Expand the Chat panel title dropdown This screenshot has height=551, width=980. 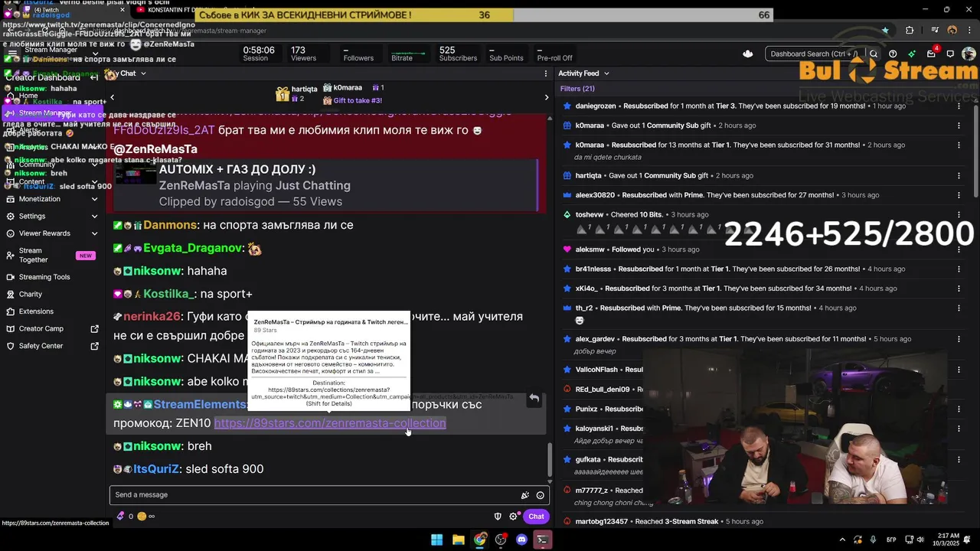(143, 73)
